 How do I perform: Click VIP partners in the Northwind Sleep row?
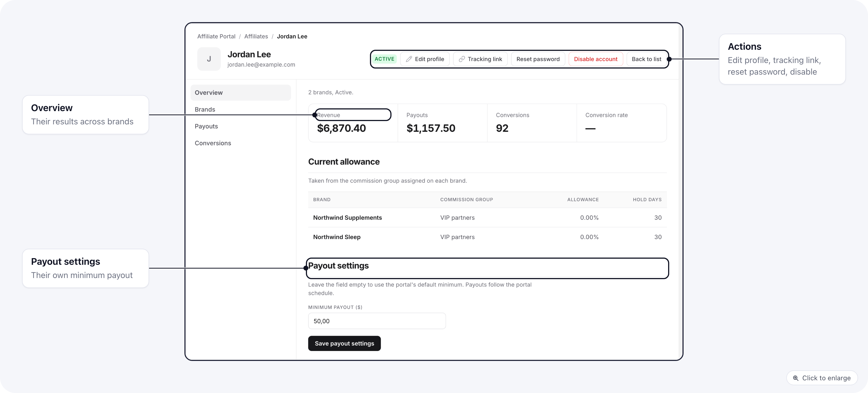tap(457, 237)
